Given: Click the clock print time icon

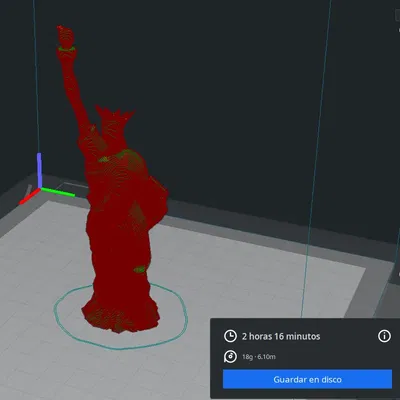Looking at the screenshot, I should tap(230, 336).
